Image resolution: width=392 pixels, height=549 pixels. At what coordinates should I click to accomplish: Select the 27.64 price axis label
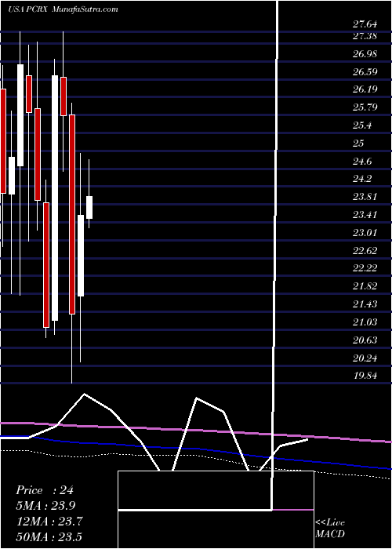coord(365,24)
